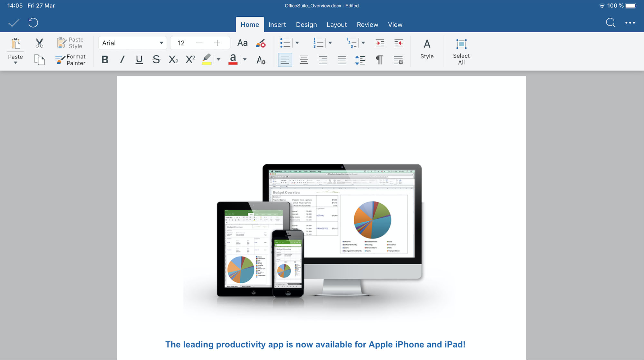Image resolution: width=644 pixels, height=360 pixels.
Task: Tap the Wi-Fi status icon
Action: pos(601,6)
